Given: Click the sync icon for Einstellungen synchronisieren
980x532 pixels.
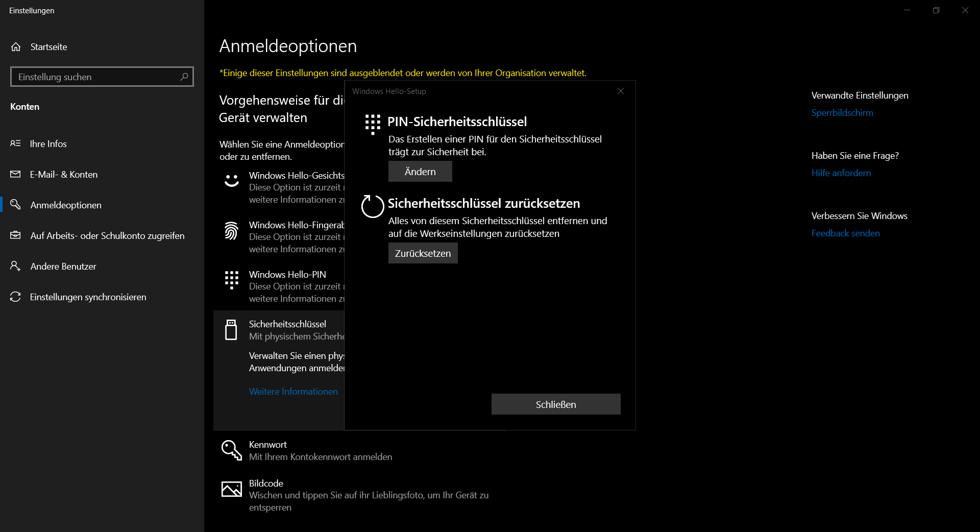Looking at the screenshot, I should 15,297.
